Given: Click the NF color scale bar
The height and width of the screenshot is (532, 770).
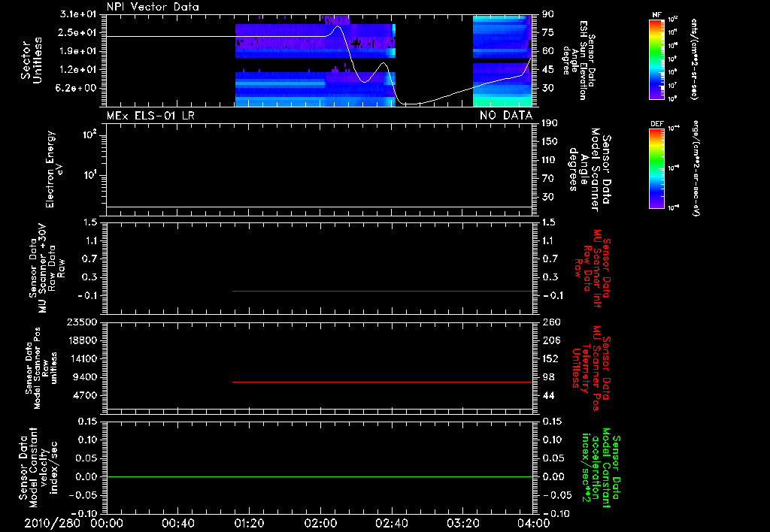Looking at the screenshot, I should click(x=656, y=59).
